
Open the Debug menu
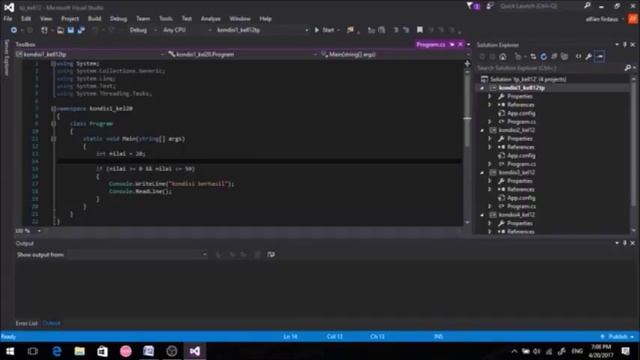[118, 19]
